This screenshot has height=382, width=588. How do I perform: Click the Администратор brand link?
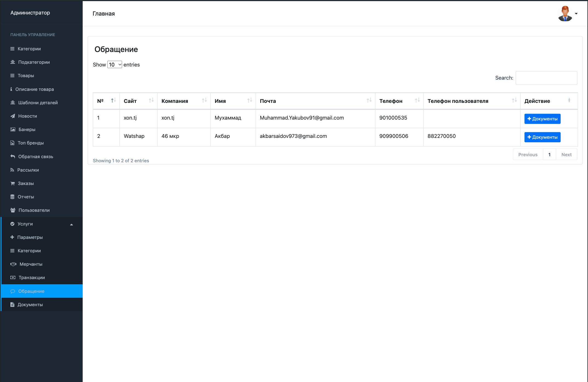click(30, 13)
